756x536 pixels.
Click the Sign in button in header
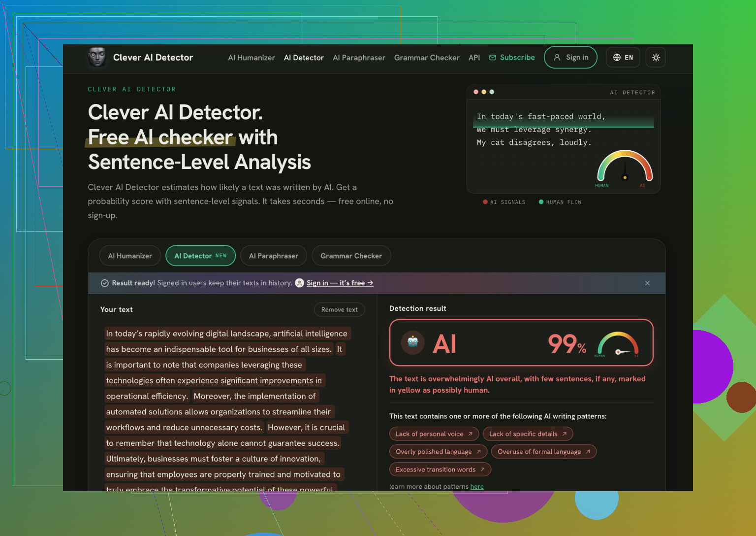(570, 58)
